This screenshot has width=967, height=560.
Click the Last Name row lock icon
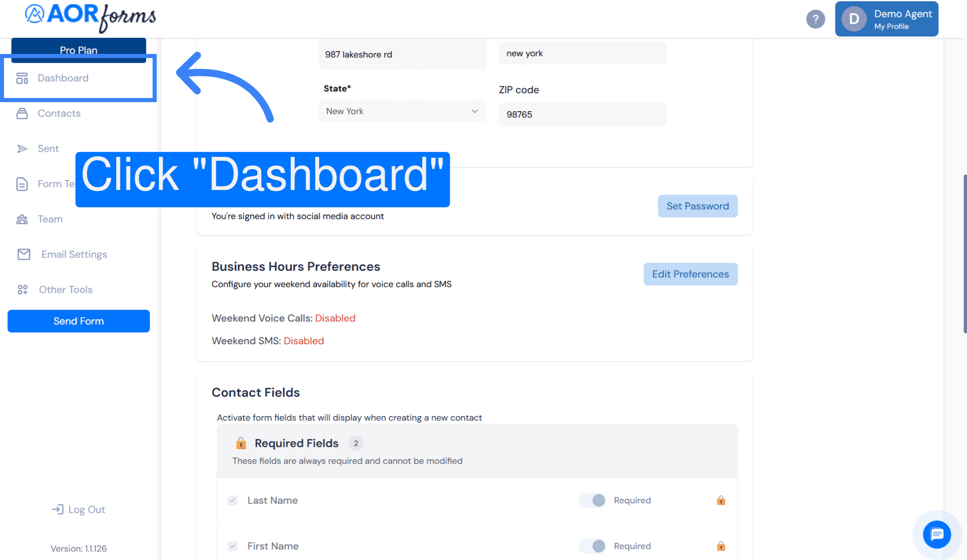[721, 500]
